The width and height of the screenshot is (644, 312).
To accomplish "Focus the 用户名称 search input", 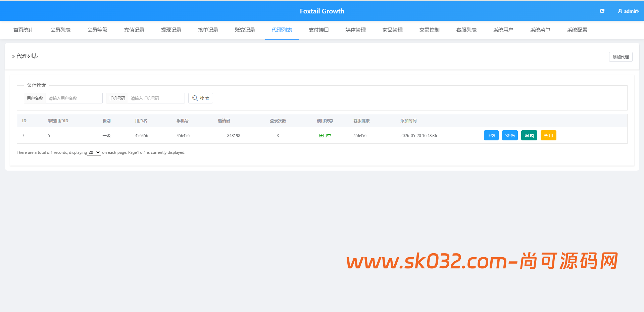I will 74,98.
